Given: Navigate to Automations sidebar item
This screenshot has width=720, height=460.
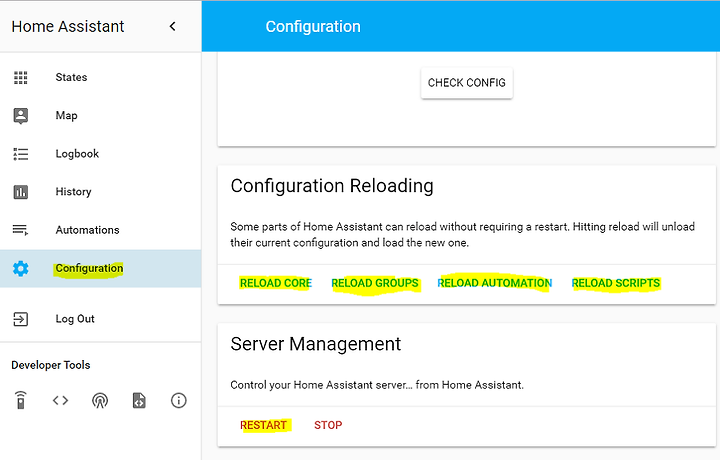Looking at the screenshot, I should coord(87,230).
